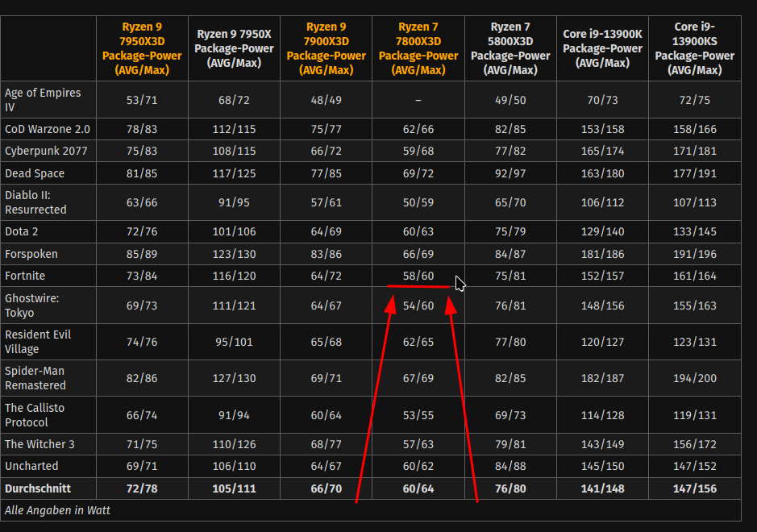Click Diablo II 7800X3D value 50/59
The height and width of the screenshot is (532, 757).
click(x=418, y=203)
